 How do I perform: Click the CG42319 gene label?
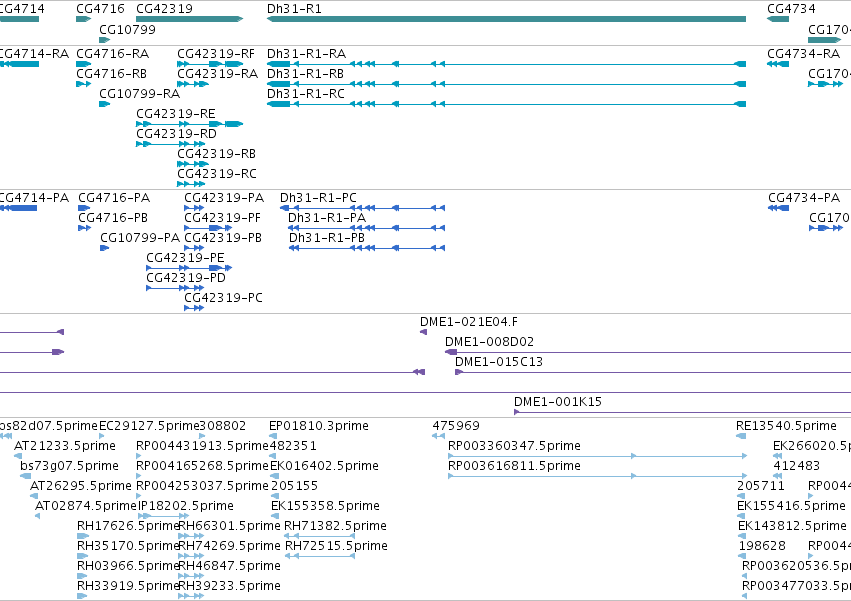tap(164, 9)
